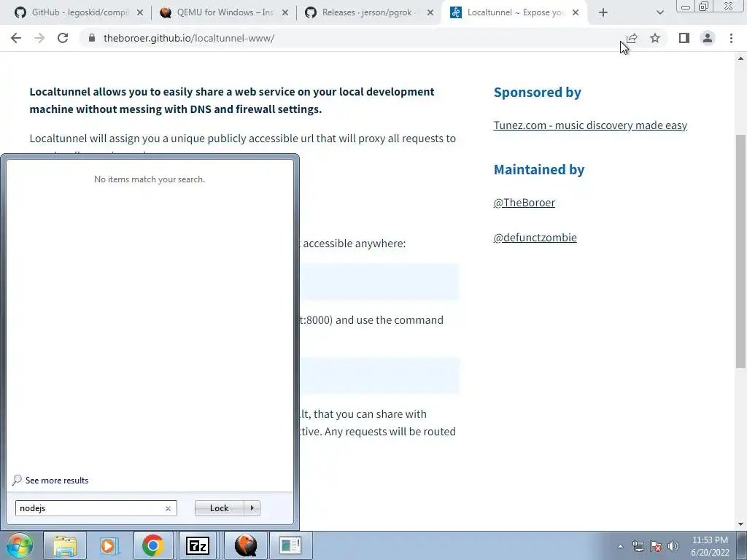Click the lock icon in address bar
The width and height of the screenshot is (747, 560).
click(92, 38)
